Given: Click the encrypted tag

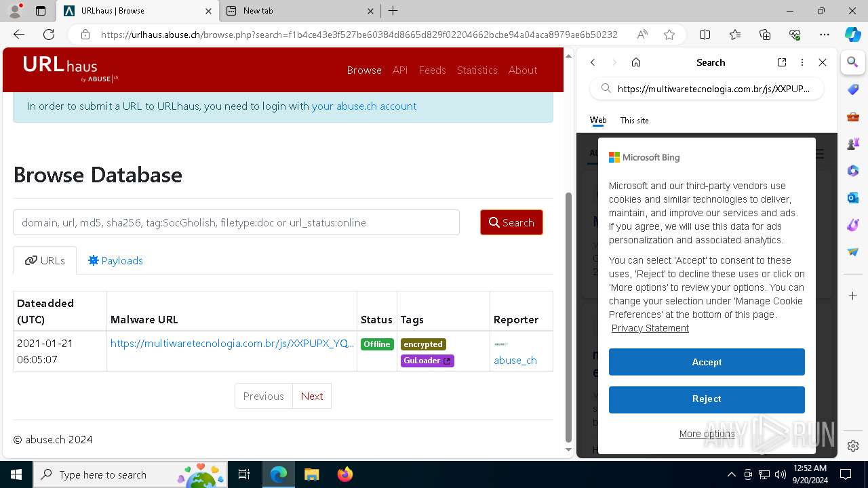Looking at the screenshot, I should click(423, 344).
